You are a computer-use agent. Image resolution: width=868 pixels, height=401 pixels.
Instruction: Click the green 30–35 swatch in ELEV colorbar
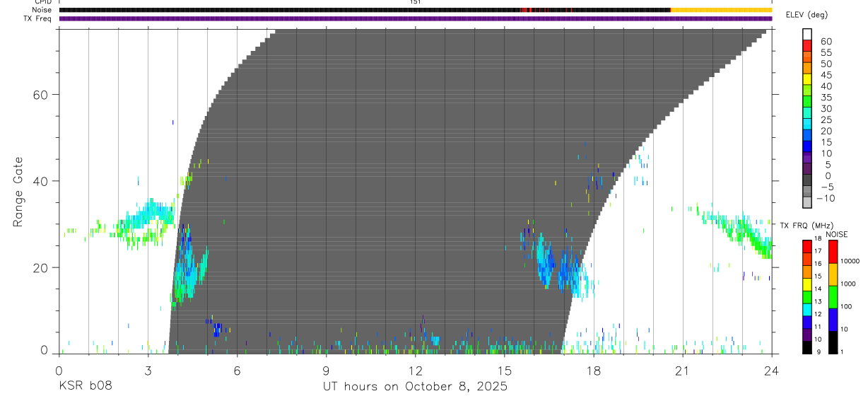[807, 101]
